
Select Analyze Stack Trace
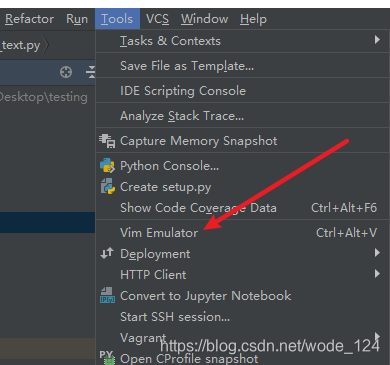[242, 116]
